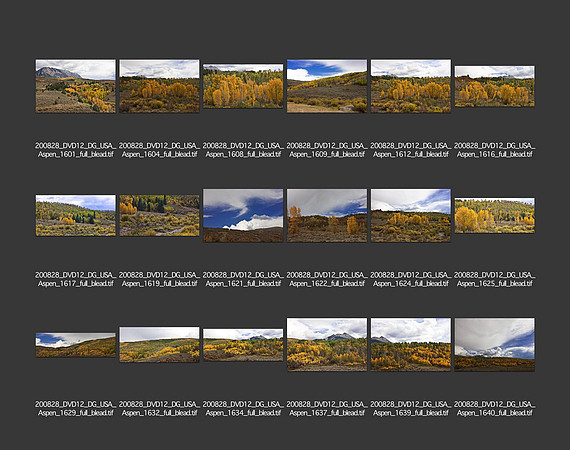Screen dimensions: 570x450
Task: Select the Aspen_1604 thumbnail image
Action: click(159, 86)
